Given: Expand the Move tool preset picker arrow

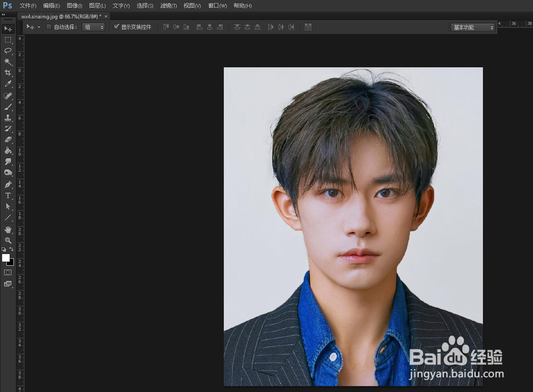Looking at the screenshot, I should 38,26.
